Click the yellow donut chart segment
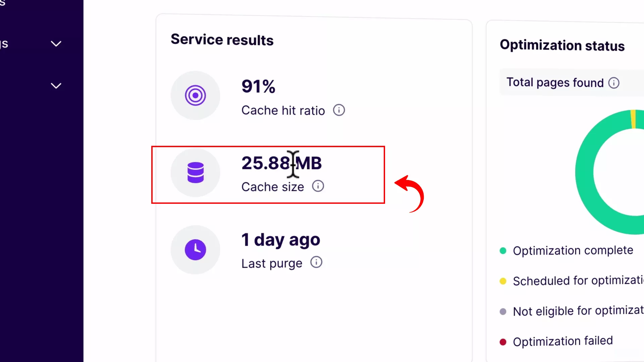Image resolution: width=644 pixels, height=362 pixels. click(633, 119)
